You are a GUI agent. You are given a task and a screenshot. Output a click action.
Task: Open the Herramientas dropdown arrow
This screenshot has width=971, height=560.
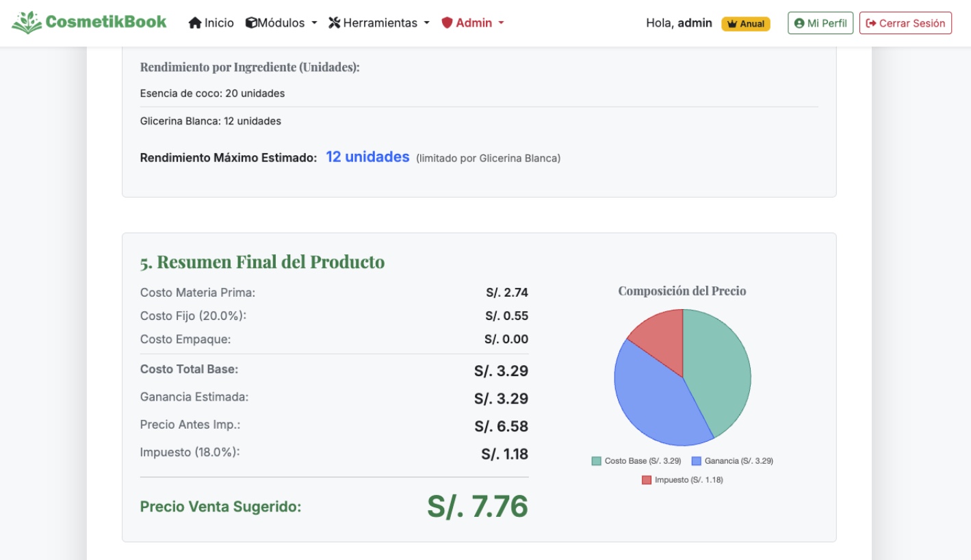pyautogui.click(x=427, y=23)
